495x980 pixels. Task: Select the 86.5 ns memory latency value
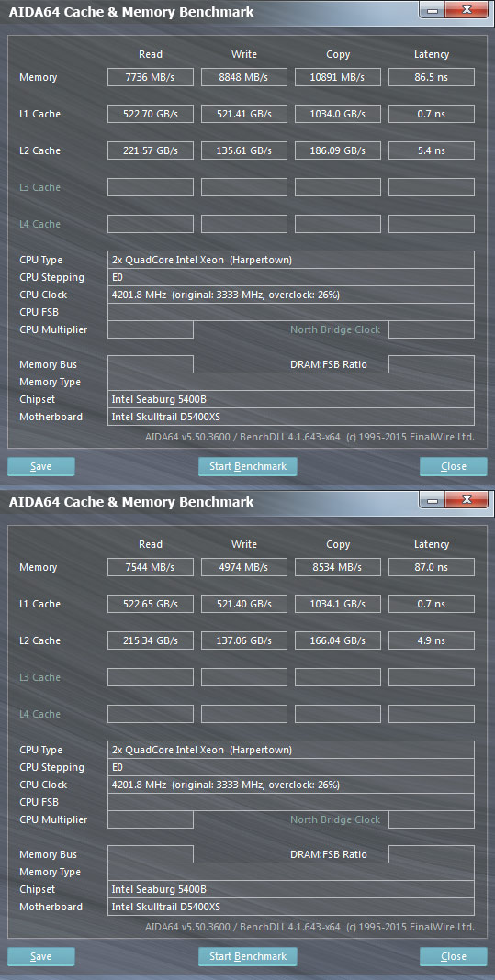[431, 77]
